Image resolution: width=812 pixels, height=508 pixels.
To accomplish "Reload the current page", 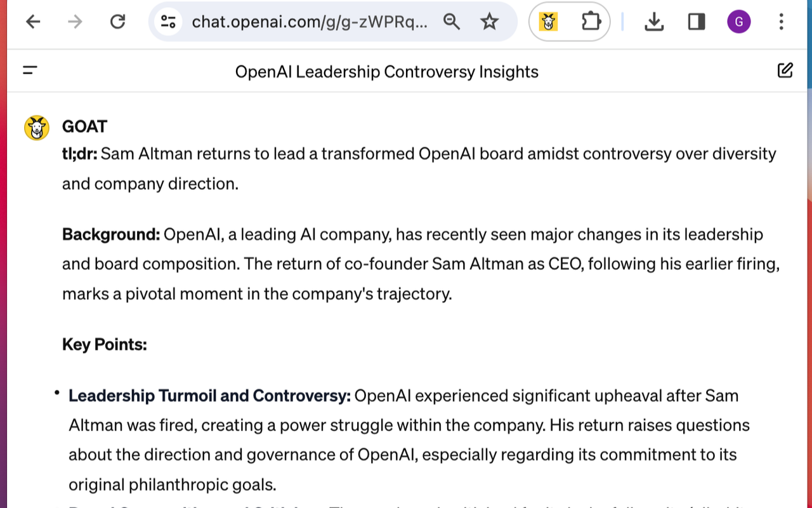I will 117,22.
